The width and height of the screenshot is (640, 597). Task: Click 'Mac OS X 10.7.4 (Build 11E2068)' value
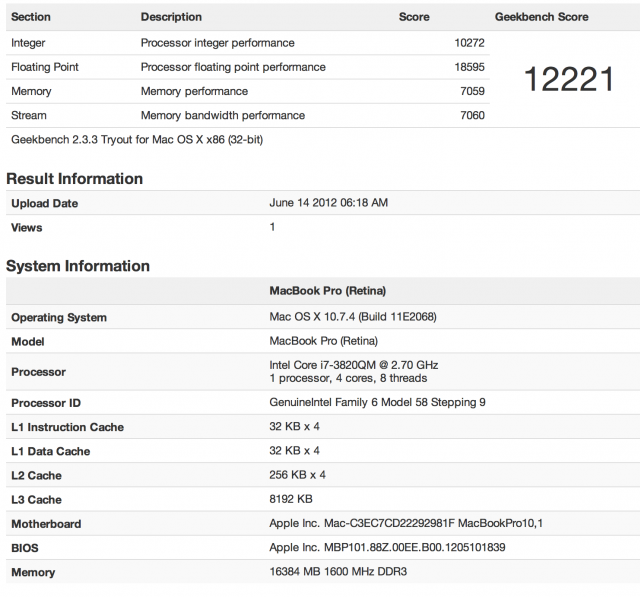click(x=353, y=317)
